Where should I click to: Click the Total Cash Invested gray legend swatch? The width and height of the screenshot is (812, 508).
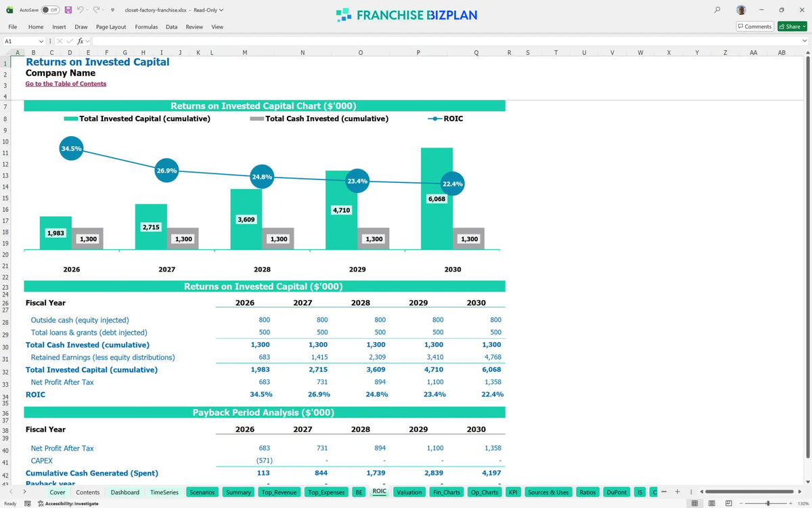(257, 119)
